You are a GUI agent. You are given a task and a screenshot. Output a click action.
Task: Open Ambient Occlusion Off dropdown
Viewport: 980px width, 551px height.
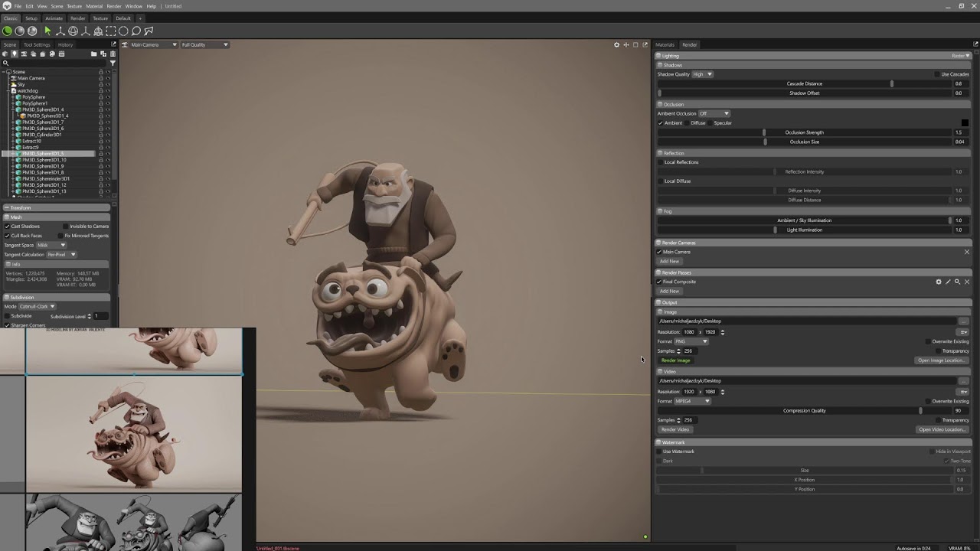[714, 113]
